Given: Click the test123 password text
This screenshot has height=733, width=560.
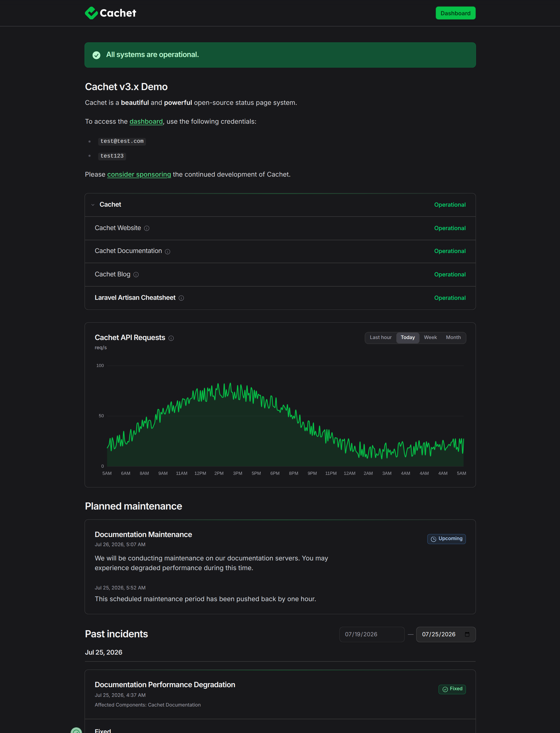Looking at the screenshot, I should pos(112,156).
